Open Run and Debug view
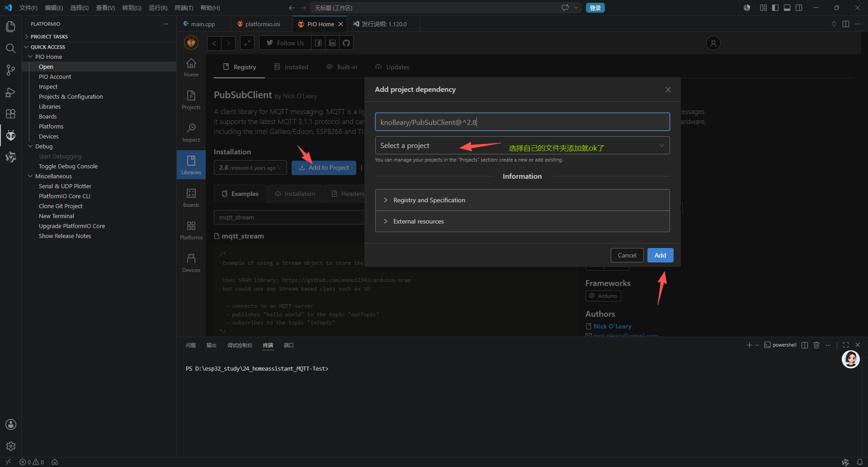This screenshot has height=467, width=868. 11,92
